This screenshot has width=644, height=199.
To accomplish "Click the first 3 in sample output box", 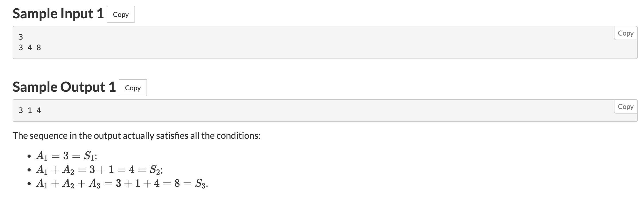I will tap(21, 110).
